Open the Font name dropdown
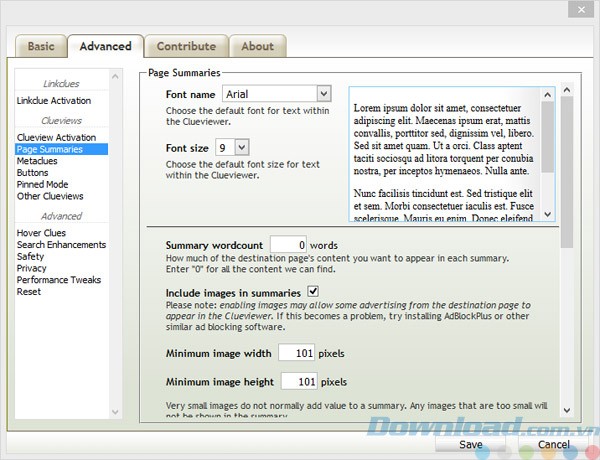Viewport: 600px width, 460px height. [277, 94]
